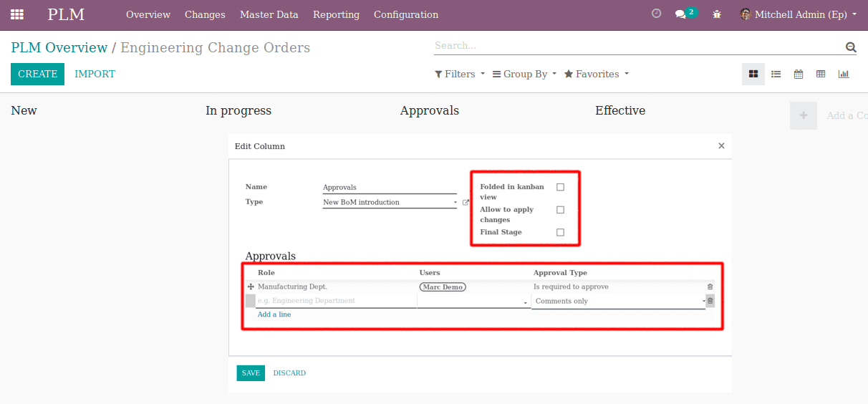
Task: Click the Search input field
Action: tap(639, 46)
